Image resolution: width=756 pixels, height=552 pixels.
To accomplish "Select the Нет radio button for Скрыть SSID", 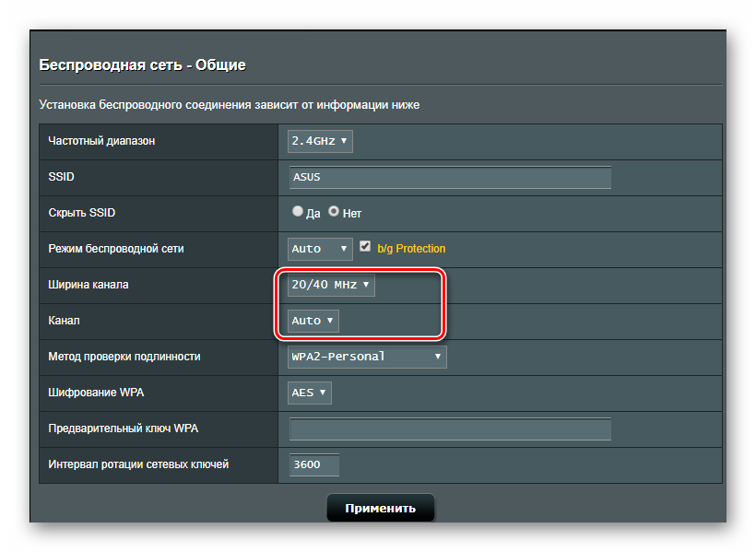I will coord(334,211).
